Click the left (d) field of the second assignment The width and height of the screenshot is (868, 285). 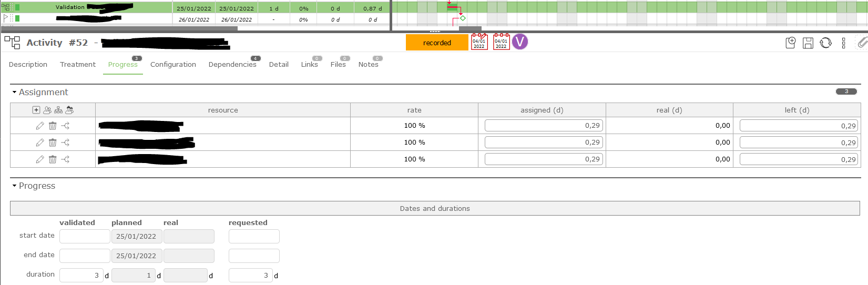(x=799, y=142)
